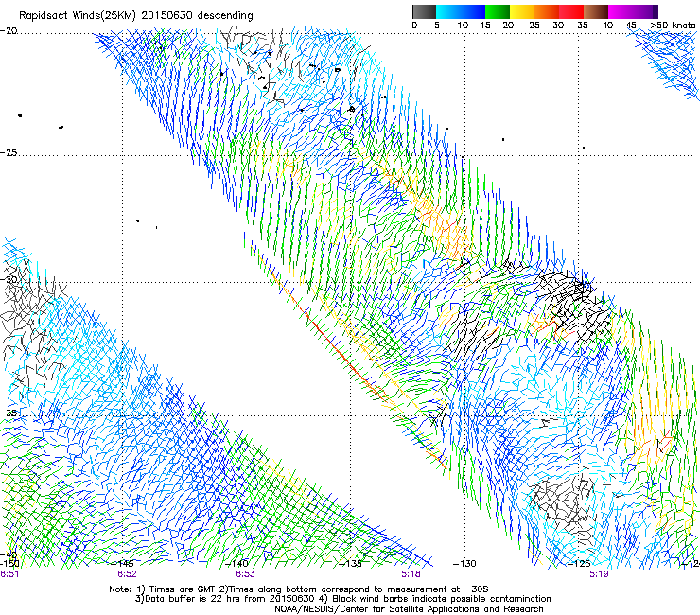700x615 pixels.
Task: Click the '-35' latitude label
Action: [x=9, y=413]
